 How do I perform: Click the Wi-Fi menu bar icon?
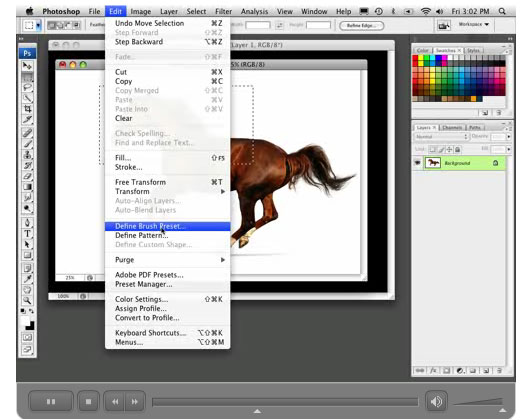coord(425,11)
